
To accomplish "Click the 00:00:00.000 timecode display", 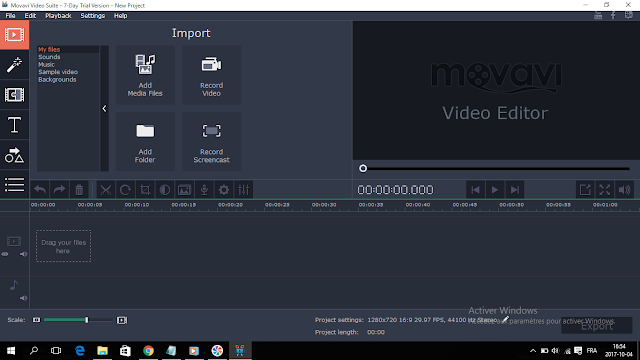I will coord(395,190).
